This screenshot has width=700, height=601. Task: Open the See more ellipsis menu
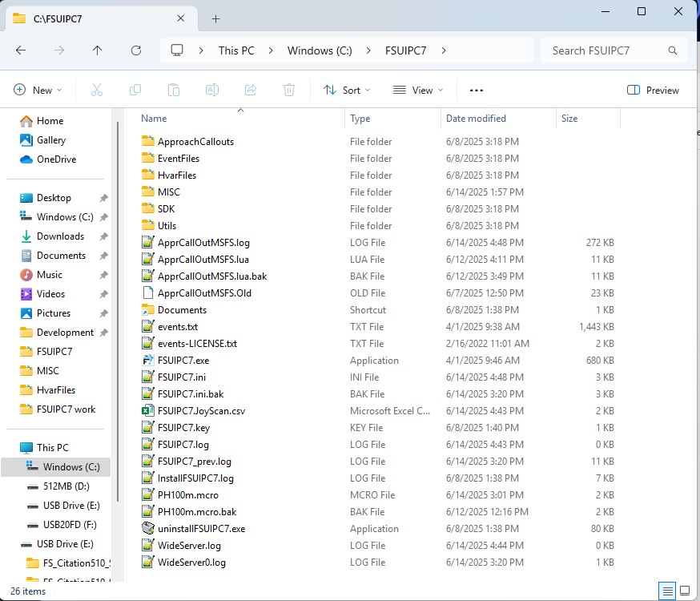(477, 91)
